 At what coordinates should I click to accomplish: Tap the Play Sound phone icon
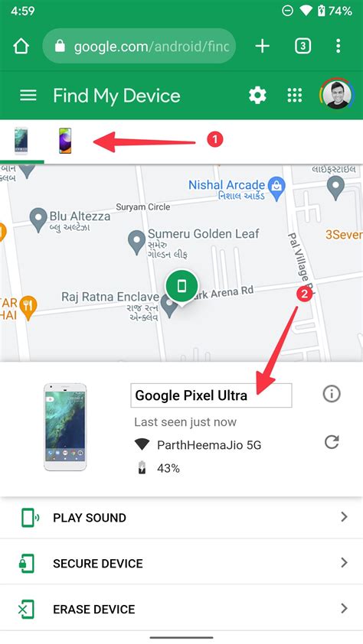point(30,518)
